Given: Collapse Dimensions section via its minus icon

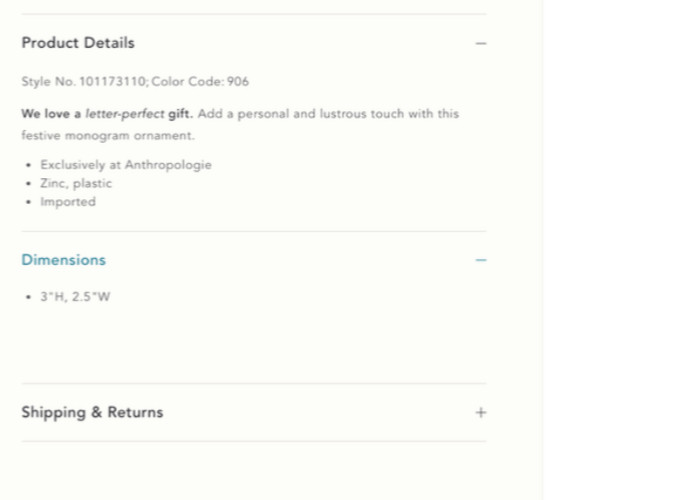Looking at the screenshot, I should [481, 260].
